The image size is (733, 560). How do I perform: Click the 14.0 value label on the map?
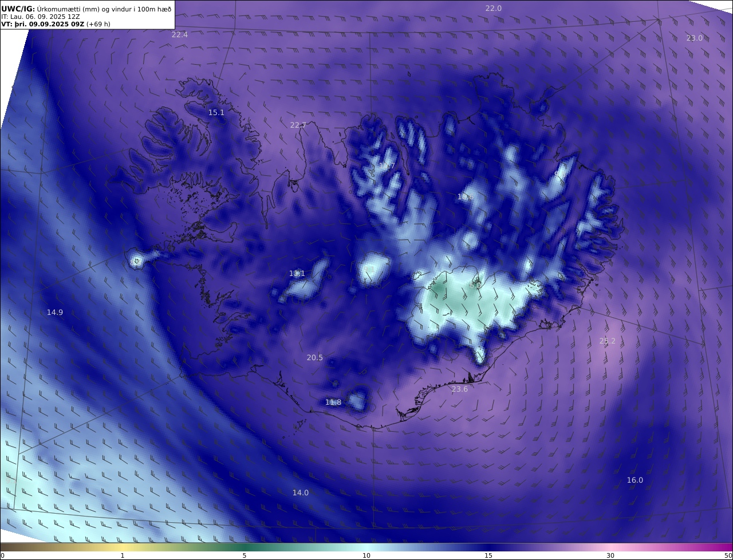click(x=300, y=492)
